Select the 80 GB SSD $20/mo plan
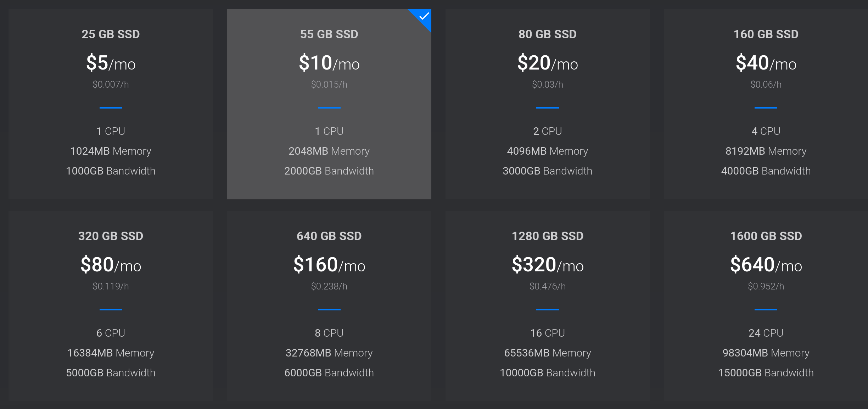This screenshot has height=409, width=868. [x=548, y=104]
